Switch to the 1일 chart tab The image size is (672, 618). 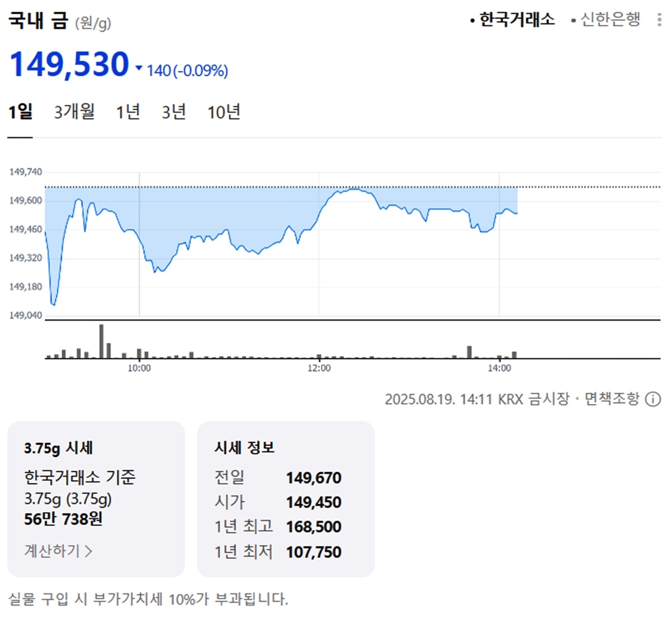[20, 111]
